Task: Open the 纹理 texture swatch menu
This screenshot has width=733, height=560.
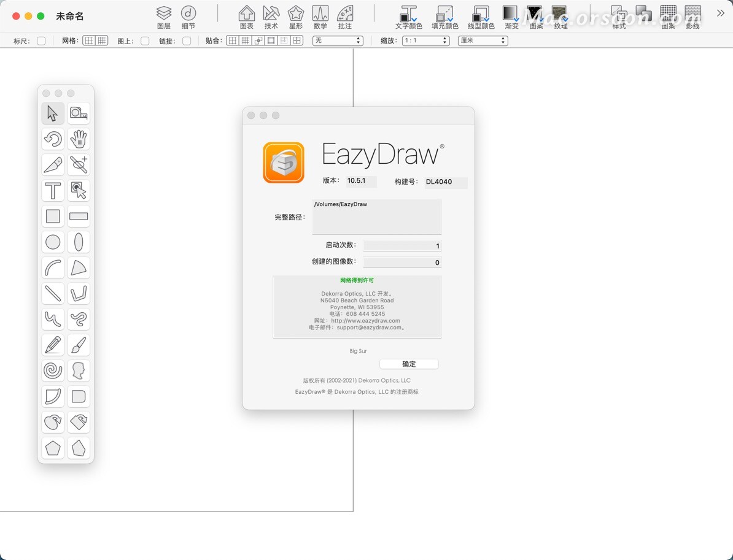Action: [560, 17]
